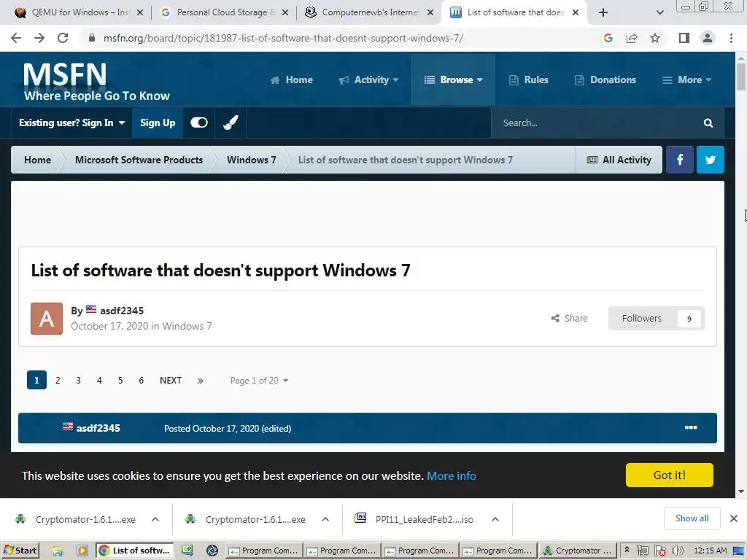Show hidden system tray icons

[x=627, y=550]
